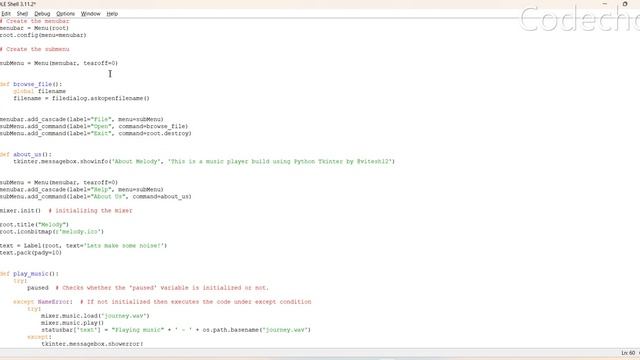Image resolution: width=640 pixels, height=360 pixels.
Task: Click the 'def play_music():' line
Action: coord(29,273)
